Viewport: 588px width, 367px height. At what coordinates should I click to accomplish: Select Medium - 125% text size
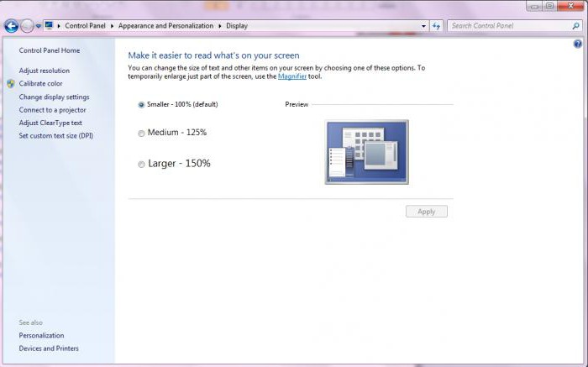(x=141, y=133)
